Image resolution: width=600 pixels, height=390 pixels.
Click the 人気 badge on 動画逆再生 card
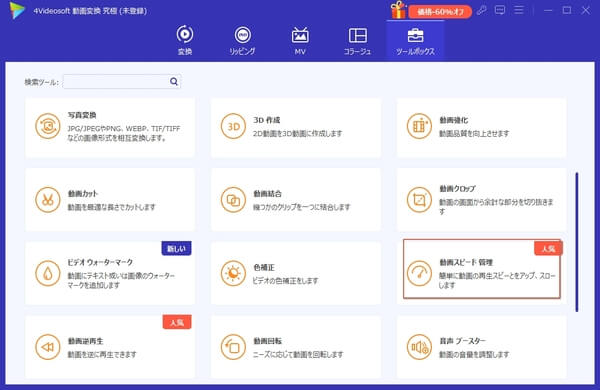(177, 322)
